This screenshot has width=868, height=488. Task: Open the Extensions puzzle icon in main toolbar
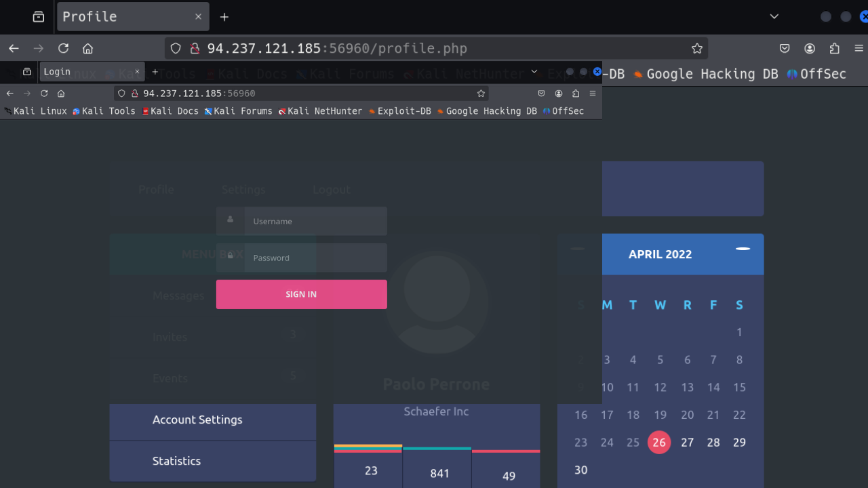coord(834,48)
